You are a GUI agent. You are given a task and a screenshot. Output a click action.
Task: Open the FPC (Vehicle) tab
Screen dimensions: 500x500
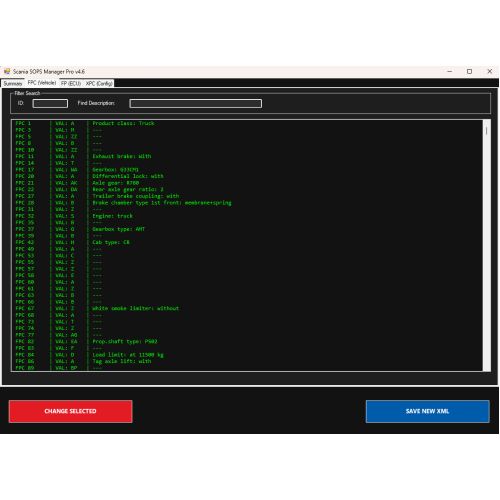click(42, 83)
